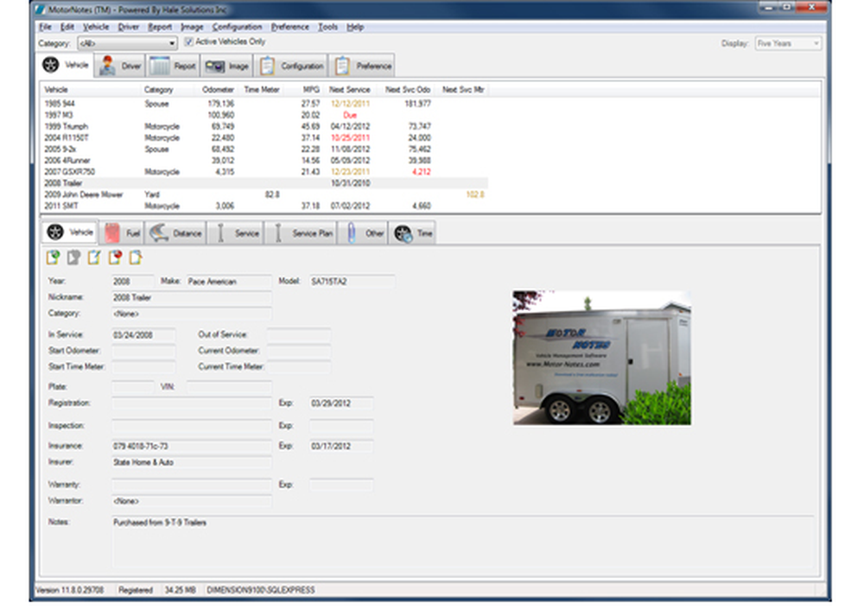Open the vehicle Category dropdown showing <None>

(x=192, y=314)
